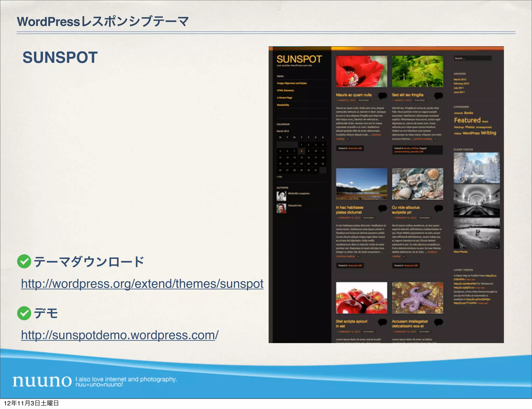Viewport: 532px width, 409px height.
Task: Click the Photos category tag
Action: point(470,127)
